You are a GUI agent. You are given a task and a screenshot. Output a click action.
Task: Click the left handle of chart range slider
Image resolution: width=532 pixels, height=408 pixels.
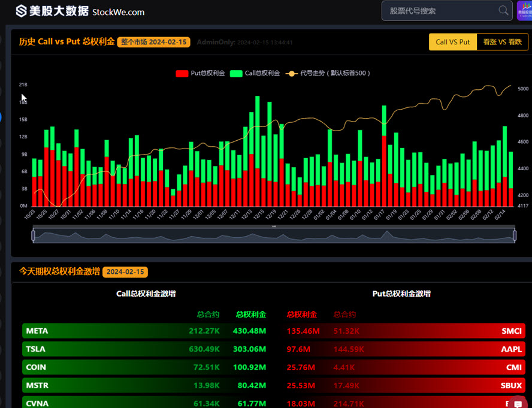click(x=34, y=235)
